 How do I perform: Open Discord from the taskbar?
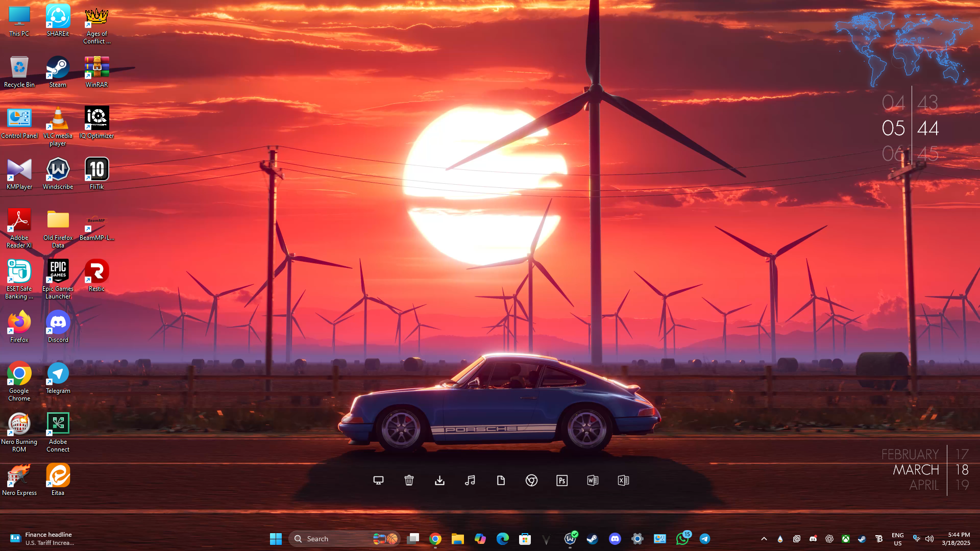(x=615, y=539)
